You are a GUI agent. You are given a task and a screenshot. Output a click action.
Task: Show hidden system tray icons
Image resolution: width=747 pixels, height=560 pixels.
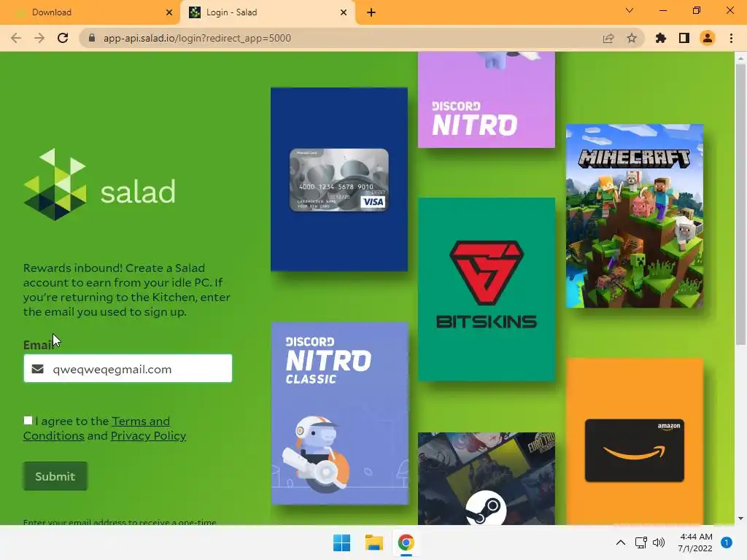tap(621, 542)
